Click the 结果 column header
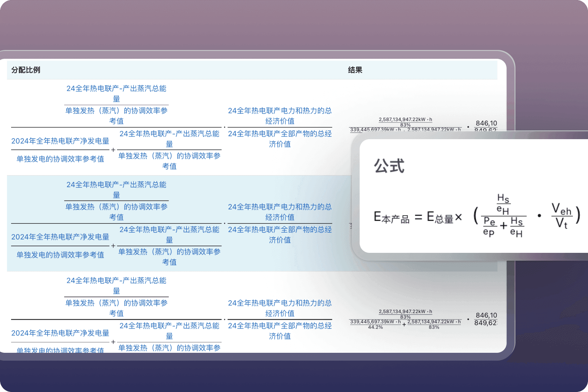 (x=355, y=70)
